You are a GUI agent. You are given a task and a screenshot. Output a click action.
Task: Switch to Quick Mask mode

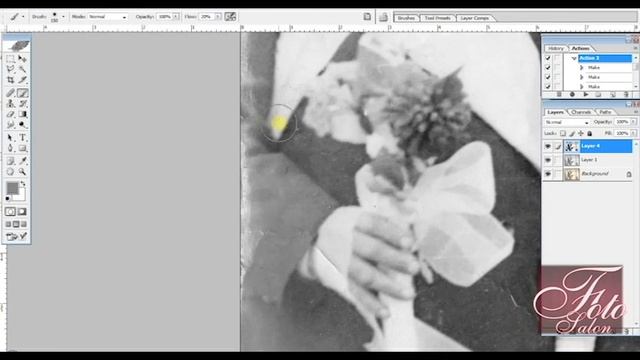tap(22, 211)
